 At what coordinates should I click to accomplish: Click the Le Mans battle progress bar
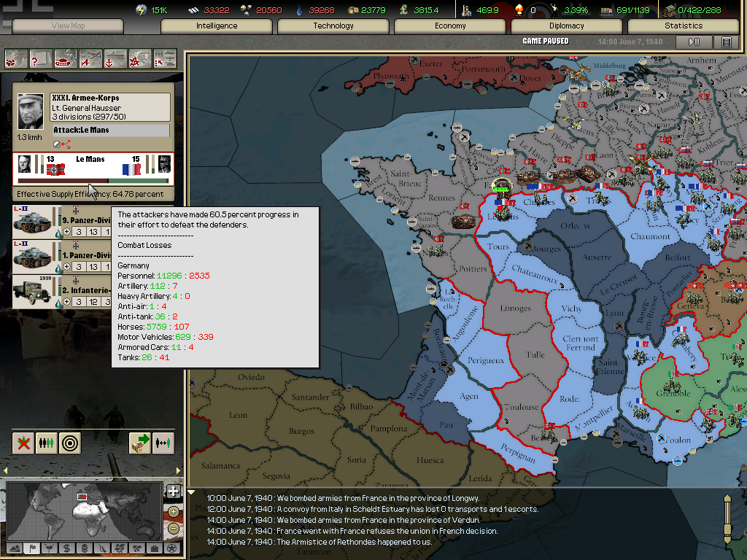(x=93, y=181)
